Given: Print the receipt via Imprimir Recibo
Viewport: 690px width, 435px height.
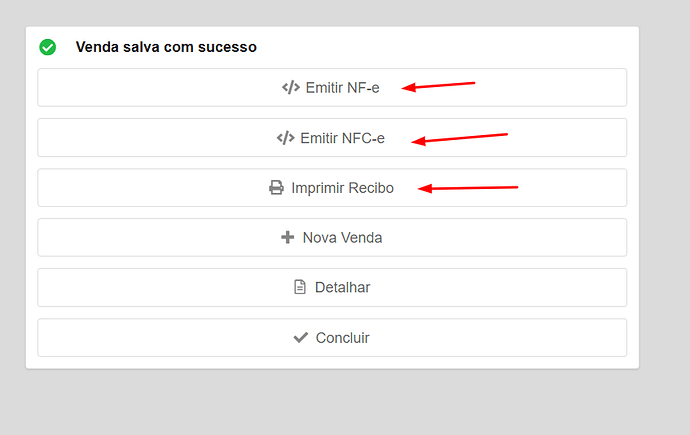Looking at the screenshot, I should point(342,188).
